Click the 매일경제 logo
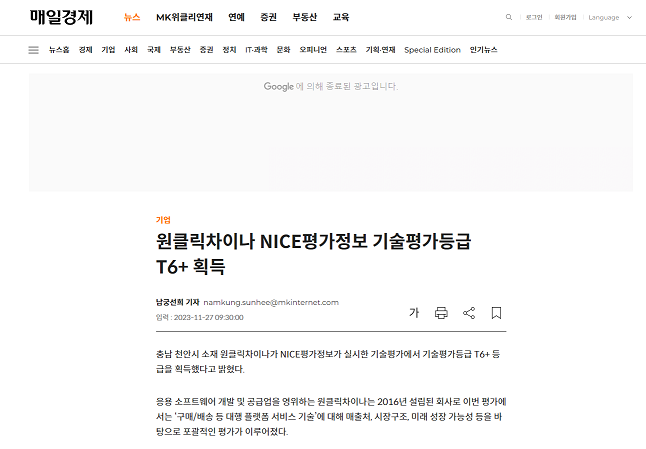The width and height of the screenshot is (646, 449). (x=61, y=17)
